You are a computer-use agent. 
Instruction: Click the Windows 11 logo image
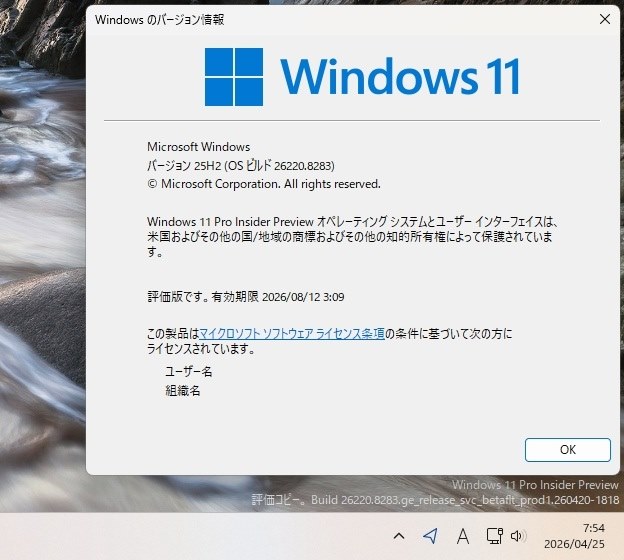pyautogui.click(x=362, y=77)
